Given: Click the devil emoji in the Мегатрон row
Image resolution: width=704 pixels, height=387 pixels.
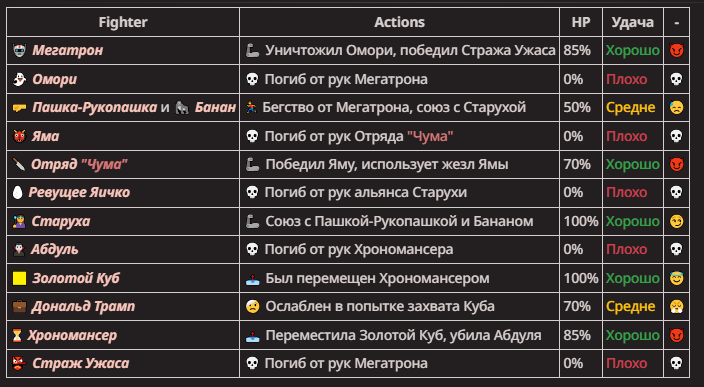Looking at the screenshot, I should (676, 50).
